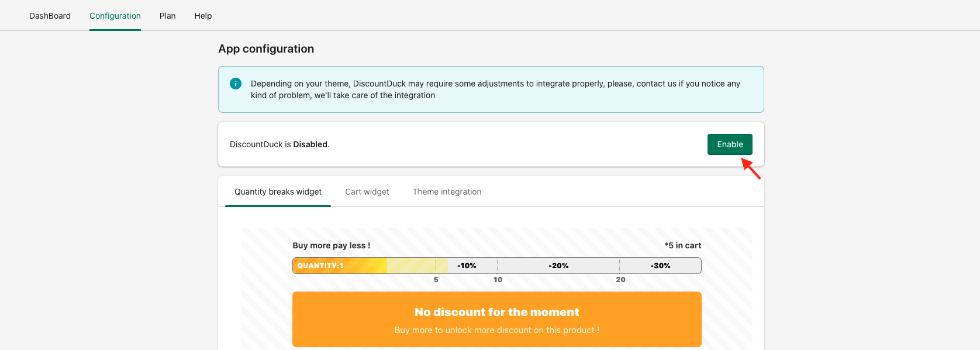Viewport: 980px width, 350px height.
Task: Switch to the Quantity breaks widget tab
Action: tap(278, 192)
